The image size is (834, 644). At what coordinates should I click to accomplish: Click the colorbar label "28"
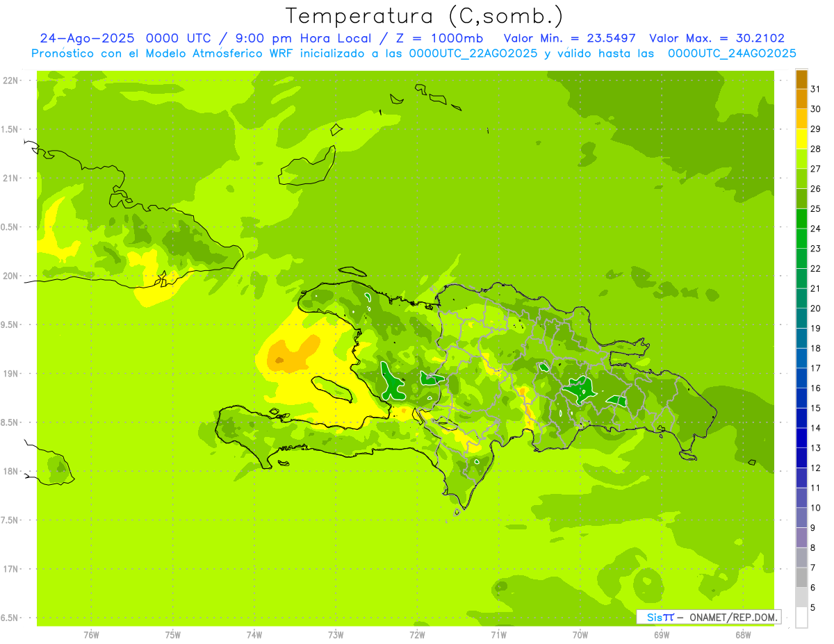coord(815,149)
